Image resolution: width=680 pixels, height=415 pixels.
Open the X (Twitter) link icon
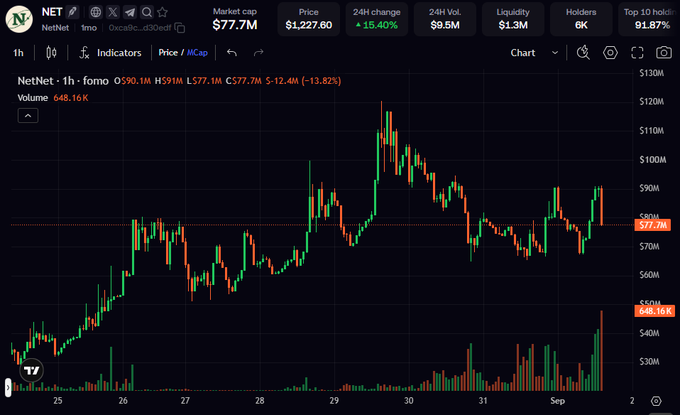(113, 12)
